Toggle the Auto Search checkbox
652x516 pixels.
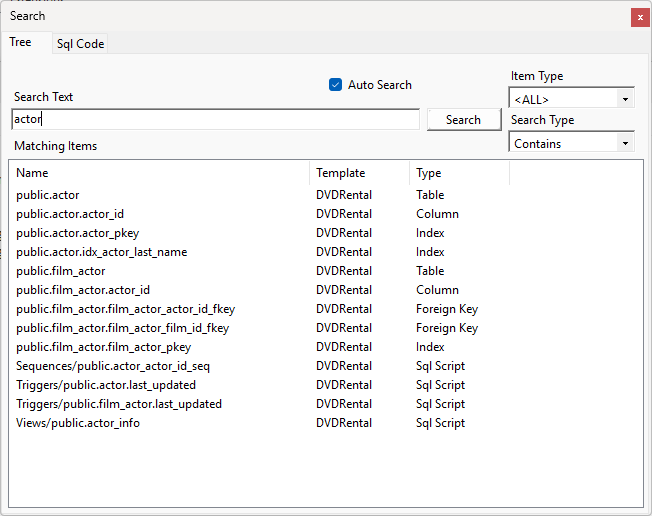click(x=336, y=85)
